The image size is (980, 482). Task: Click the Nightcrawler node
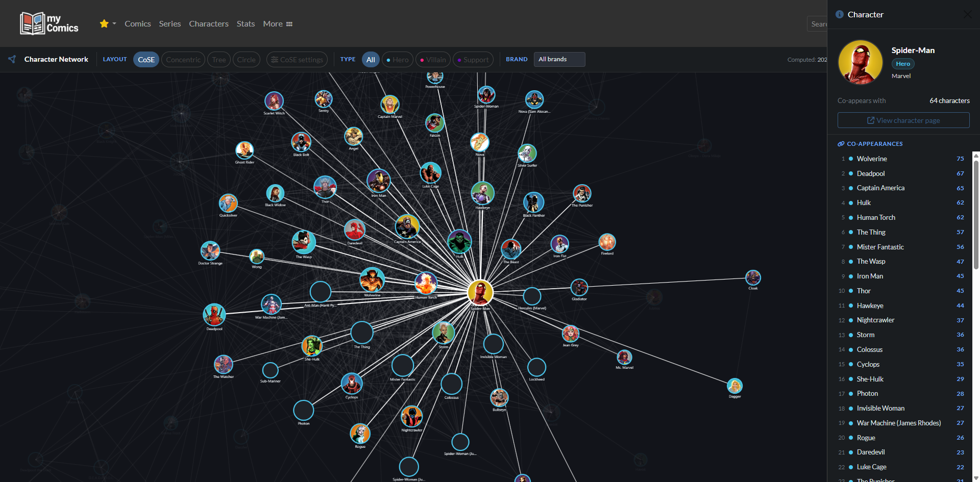(x=412, y=417)
